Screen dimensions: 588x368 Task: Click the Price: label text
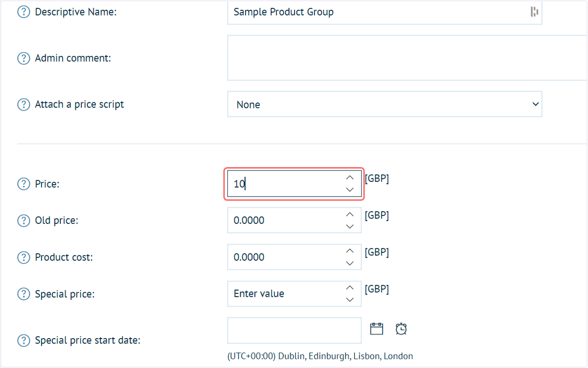point(47,184)
